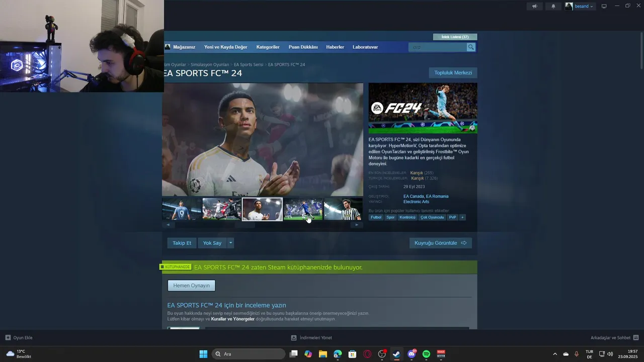
Task: Open the Kategoriler menu
Action: pos(268,47)
